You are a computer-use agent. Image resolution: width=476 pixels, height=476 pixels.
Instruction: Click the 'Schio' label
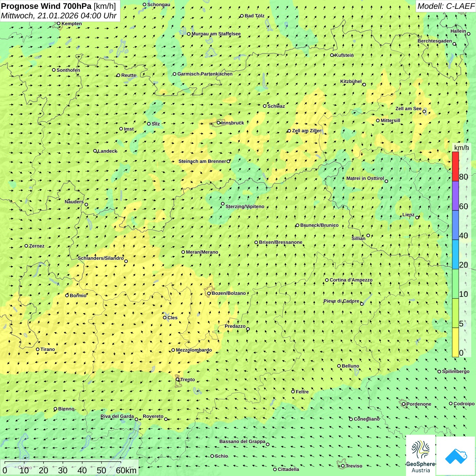221,456
